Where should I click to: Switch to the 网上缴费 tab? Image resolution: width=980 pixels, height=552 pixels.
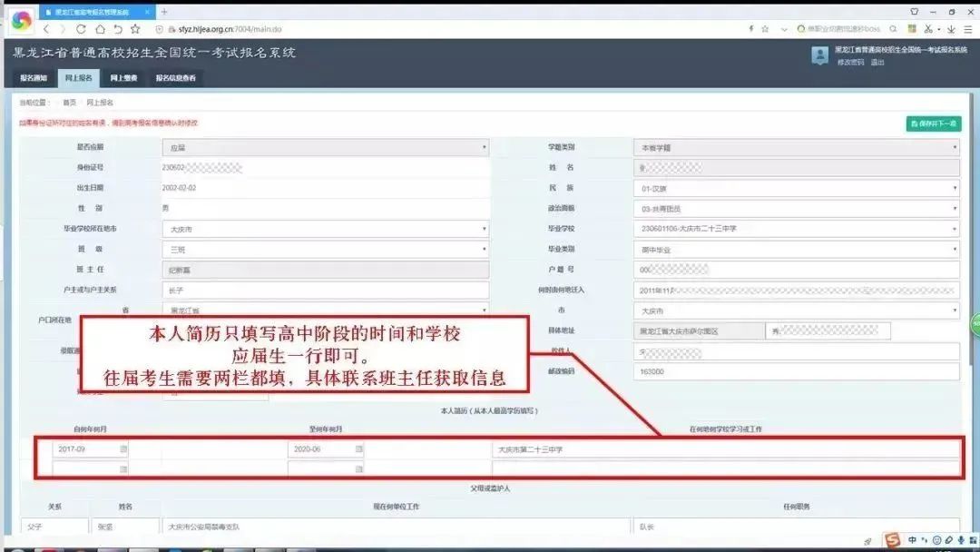click(x=123, y=78)
